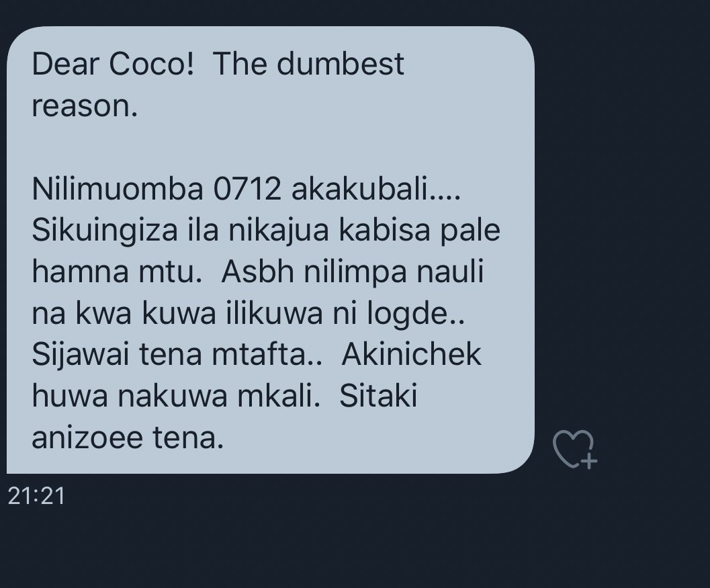Viewport: 710px width, 588px height.
Task: Click the word "Nilimuomba" in the message
Action: (x=118, y=188)
